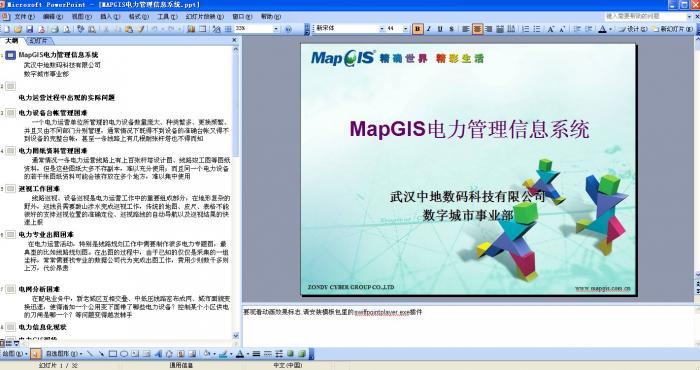Open the line color dropdown arrow
Screen dimensions: 700x370
(x=231, y=354)
